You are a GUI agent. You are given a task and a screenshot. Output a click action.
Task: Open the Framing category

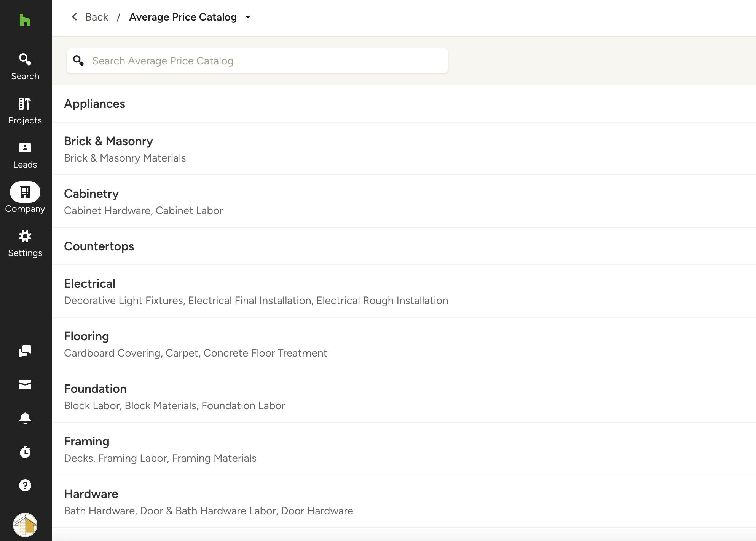(x=404, y=449)
